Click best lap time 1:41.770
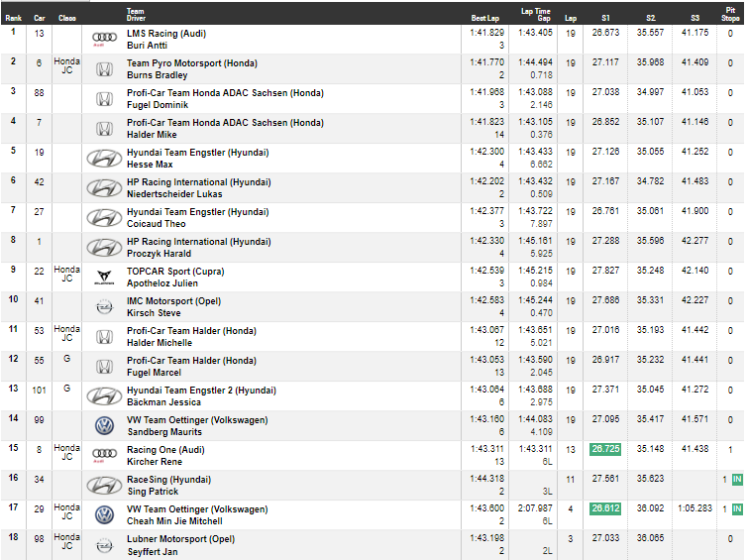748x560 pixels. click(x=487, y=62)
